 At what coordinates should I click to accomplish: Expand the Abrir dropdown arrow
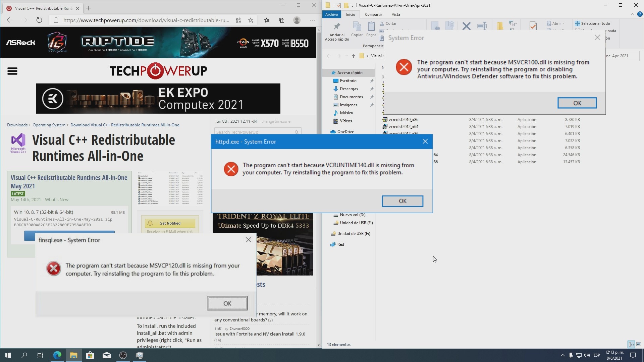click(563, 23)
